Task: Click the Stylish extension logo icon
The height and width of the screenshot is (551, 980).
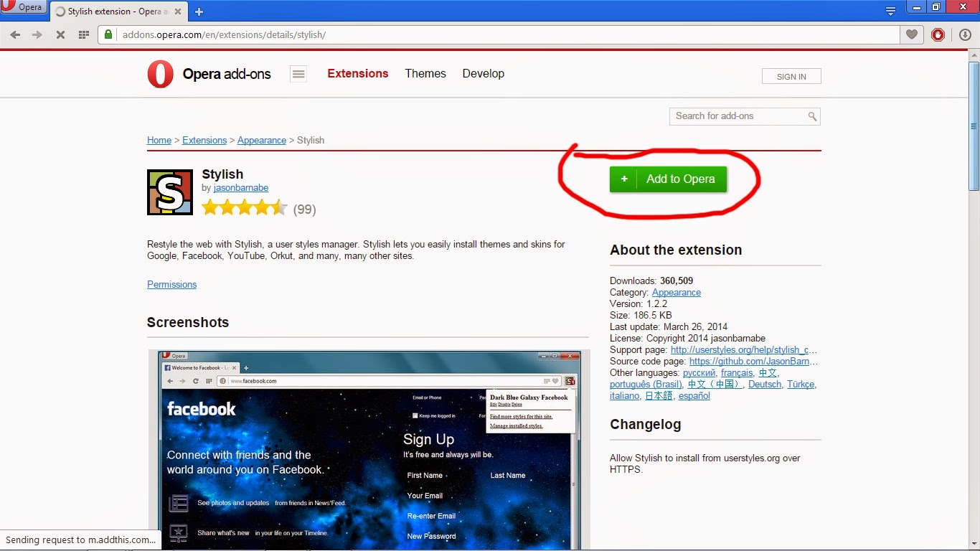Action: tap(170, 192)
